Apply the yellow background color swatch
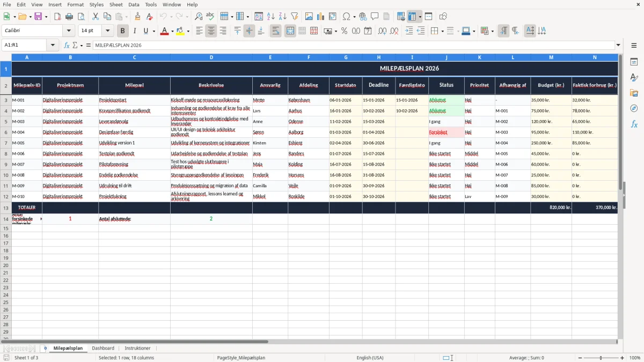The height and width of the screenshot is (362, 644). [181, 31]
